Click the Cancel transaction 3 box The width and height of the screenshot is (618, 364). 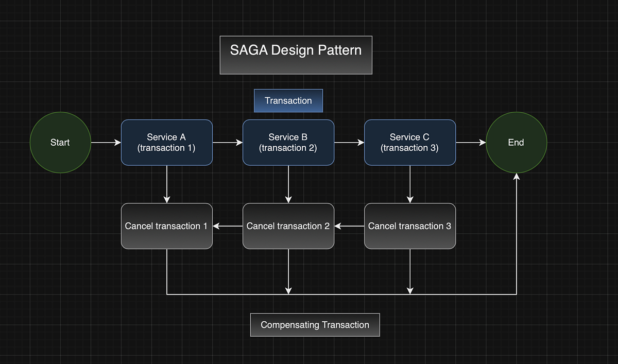pos(409,226)
